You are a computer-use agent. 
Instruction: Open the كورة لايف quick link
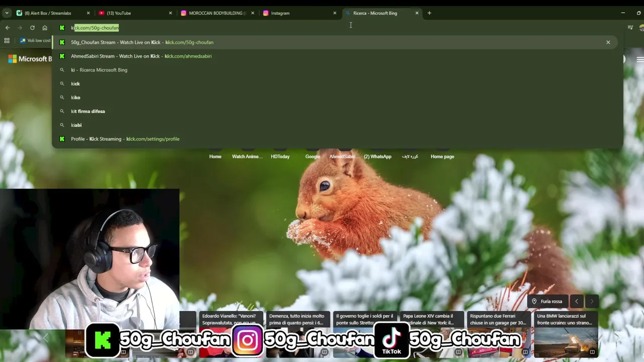coord(410,156)
